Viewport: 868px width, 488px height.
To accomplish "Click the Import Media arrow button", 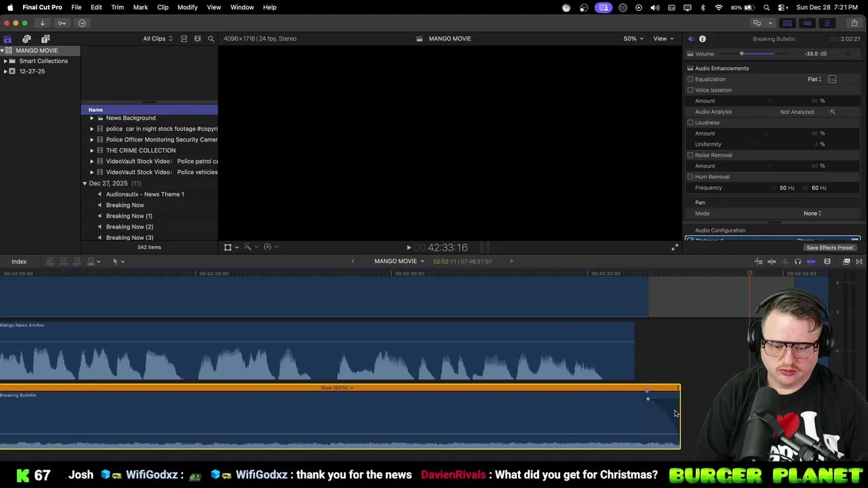I will coord(42,23).
